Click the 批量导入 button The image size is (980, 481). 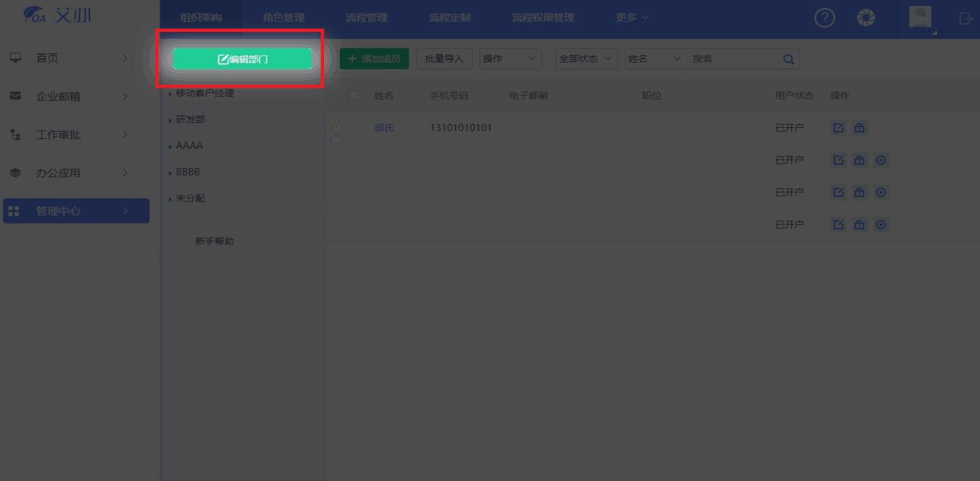click(444, 59)
